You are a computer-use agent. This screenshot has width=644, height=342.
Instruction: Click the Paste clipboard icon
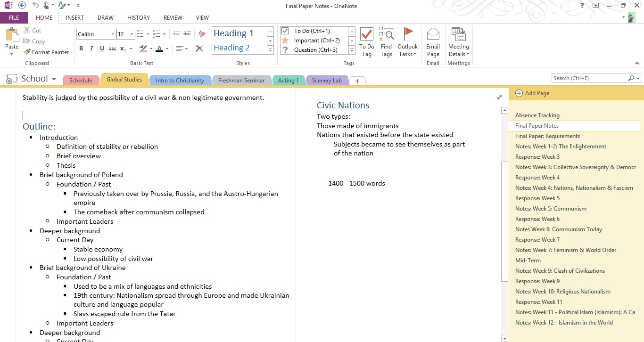pos(12,35)
